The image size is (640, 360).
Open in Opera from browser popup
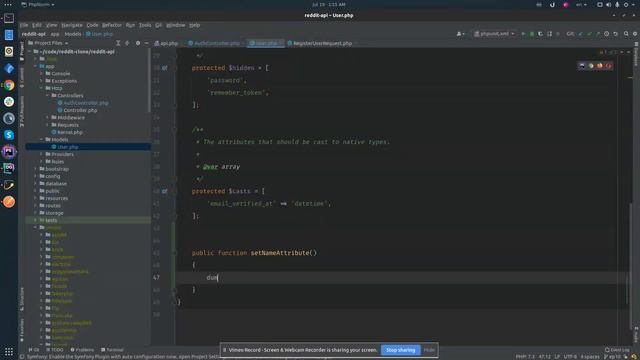pyautogui.click(x=609, y=66)
